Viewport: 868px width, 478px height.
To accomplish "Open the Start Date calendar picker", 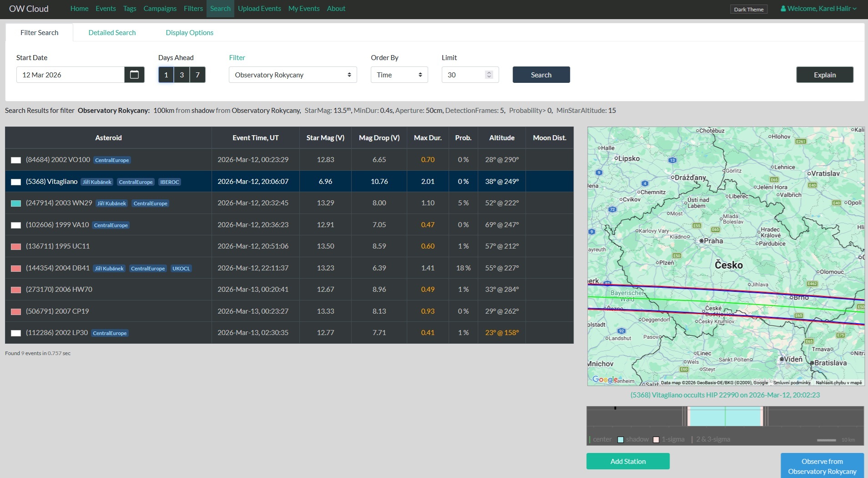I will [134, 75].
